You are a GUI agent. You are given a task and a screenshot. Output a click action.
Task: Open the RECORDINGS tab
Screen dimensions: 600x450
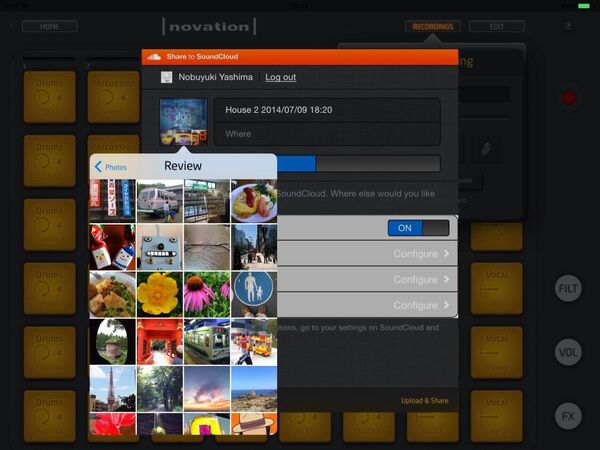[x=433, y=26]
